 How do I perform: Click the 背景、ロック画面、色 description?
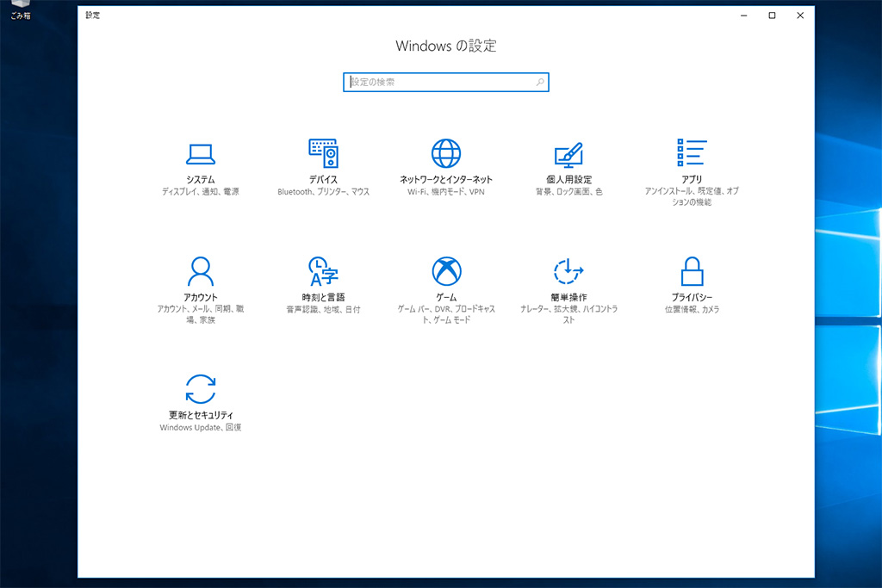(568, 192)
